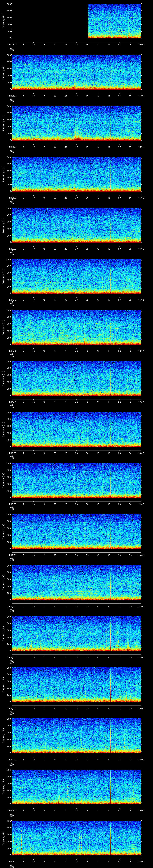Screen dimensions: 153x868
Task: Click the '11:10:00' time axis label
Action: click(x=12, y=96)
